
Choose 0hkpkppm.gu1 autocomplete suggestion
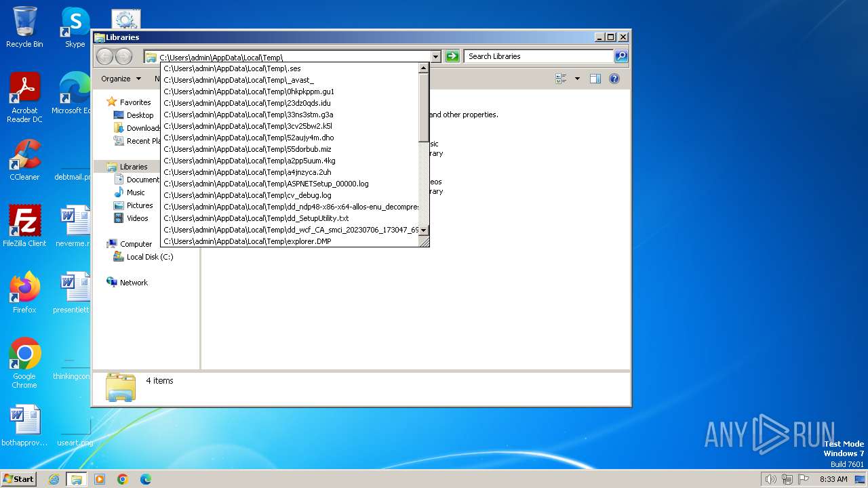tap(290, 91)
